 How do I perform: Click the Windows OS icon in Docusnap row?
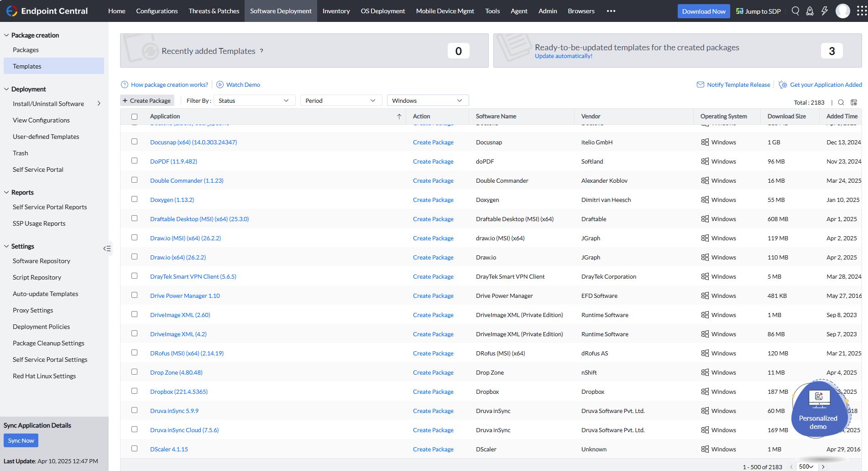tap(705, 142)
